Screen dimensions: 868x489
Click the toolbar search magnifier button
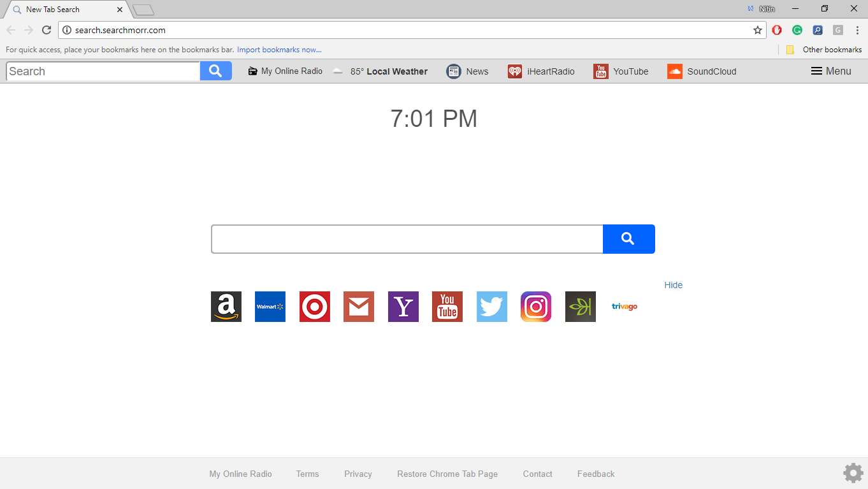click(x=216, y=71)
